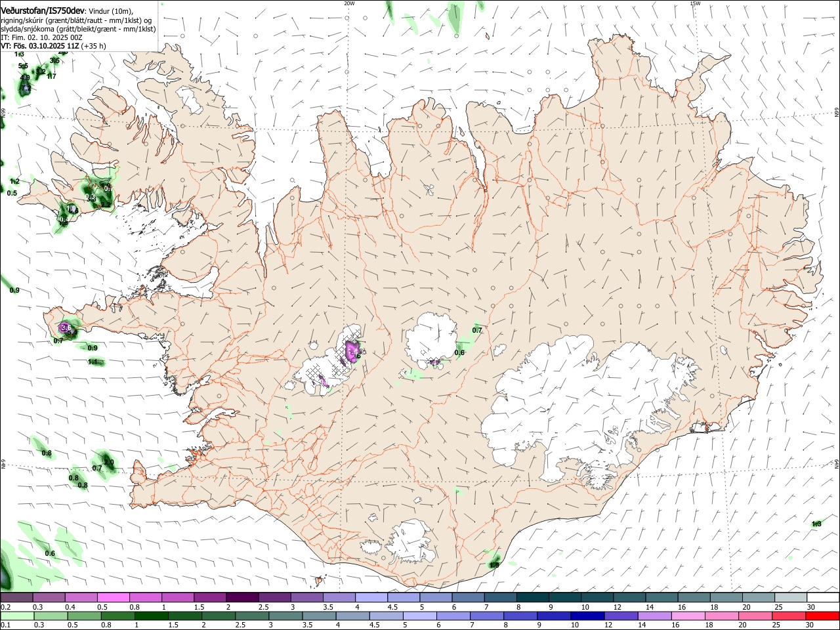The height and width of the screenshot is (630, 840).
Task: Click the '4.9' precipitation value on map
Action: coord(25,77)
